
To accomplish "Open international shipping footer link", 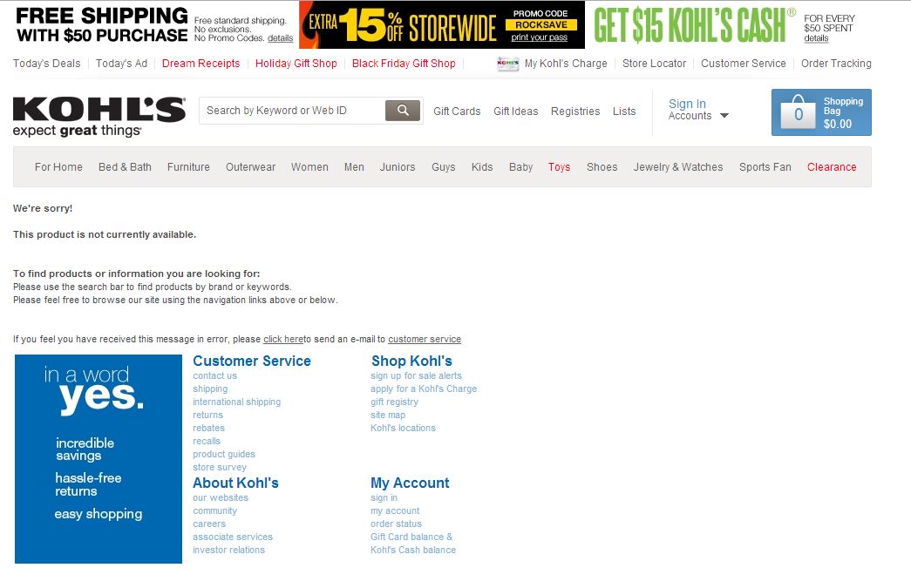I will pos(236,402).
